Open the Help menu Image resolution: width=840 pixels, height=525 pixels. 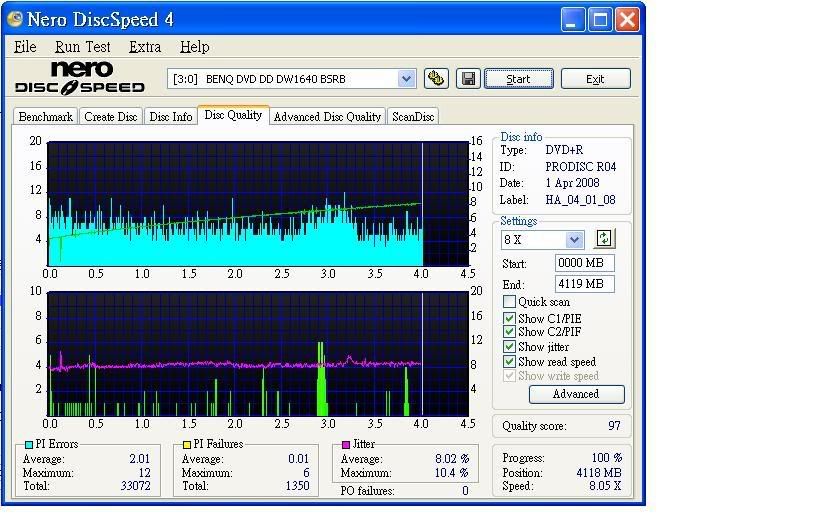[x=194, y=47]
